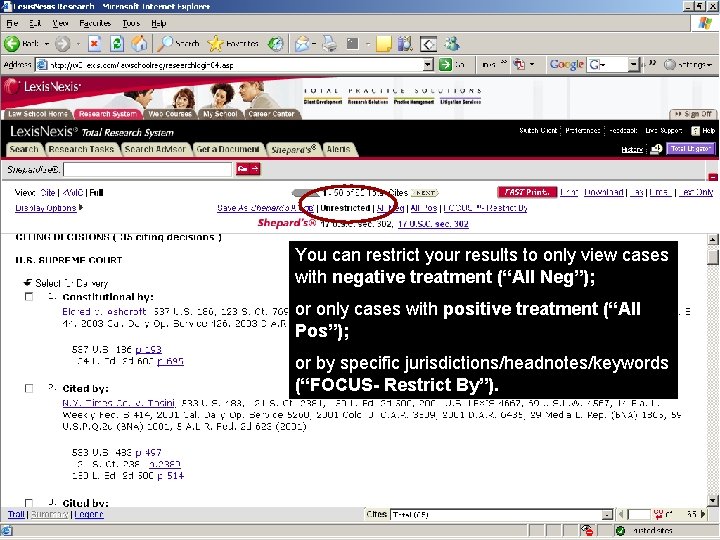
Task: Click the yellow note Discuss icon
Action: (x=384, y=44)
